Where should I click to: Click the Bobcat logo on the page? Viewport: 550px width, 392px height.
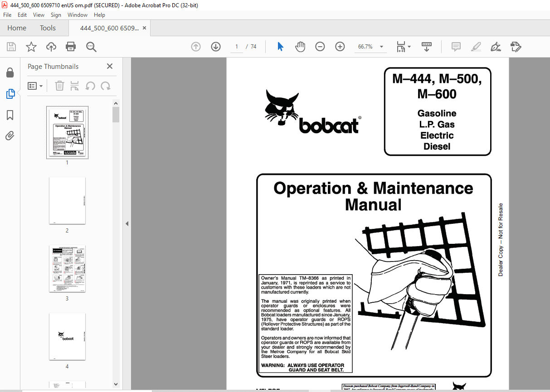click(313, 111)
